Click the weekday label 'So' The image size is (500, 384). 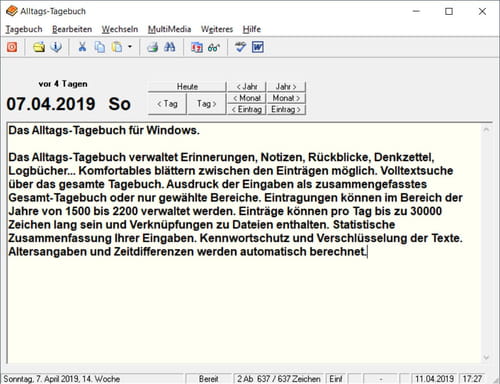(x=119, y=104)
